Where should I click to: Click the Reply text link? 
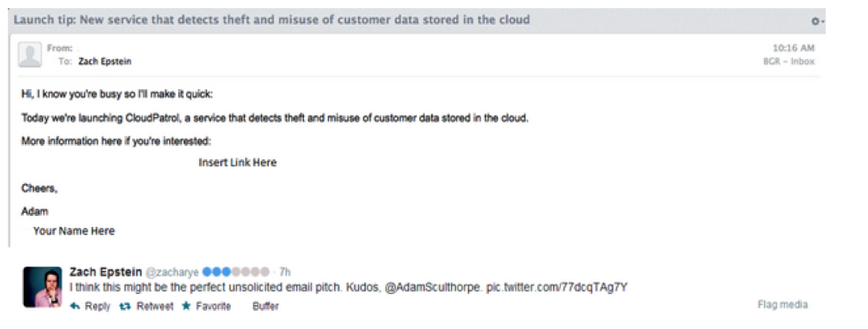click(x=97, y=306)
